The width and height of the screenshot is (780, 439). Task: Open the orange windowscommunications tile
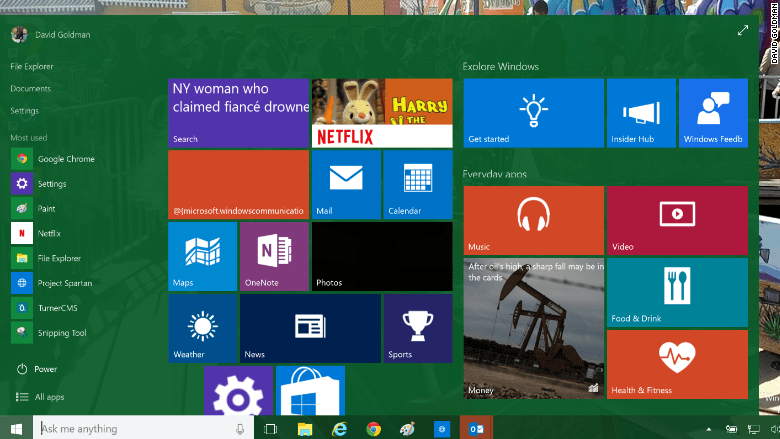tap(238, 184)
